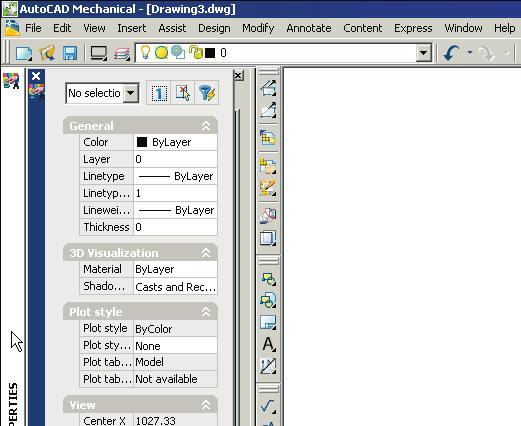This screenshot has height=426, width=521.
Task: Open the Window menu
Action: tap(463, 28)
